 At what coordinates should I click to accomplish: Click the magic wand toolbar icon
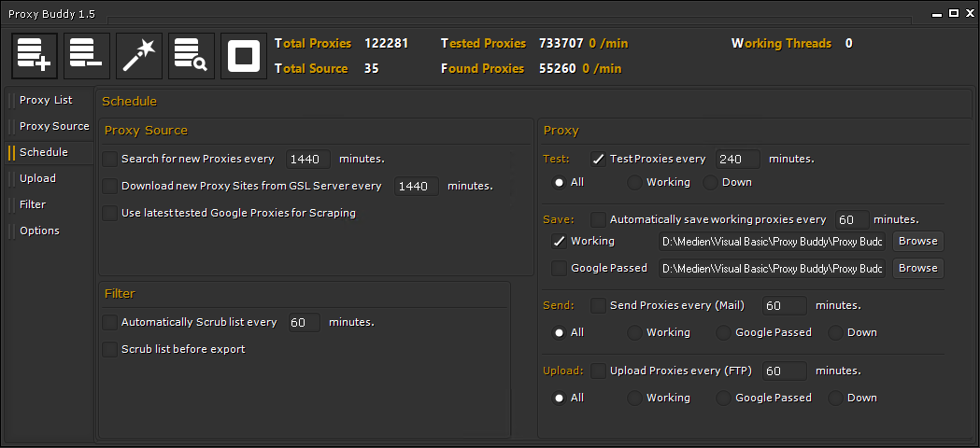coord(139,56)
